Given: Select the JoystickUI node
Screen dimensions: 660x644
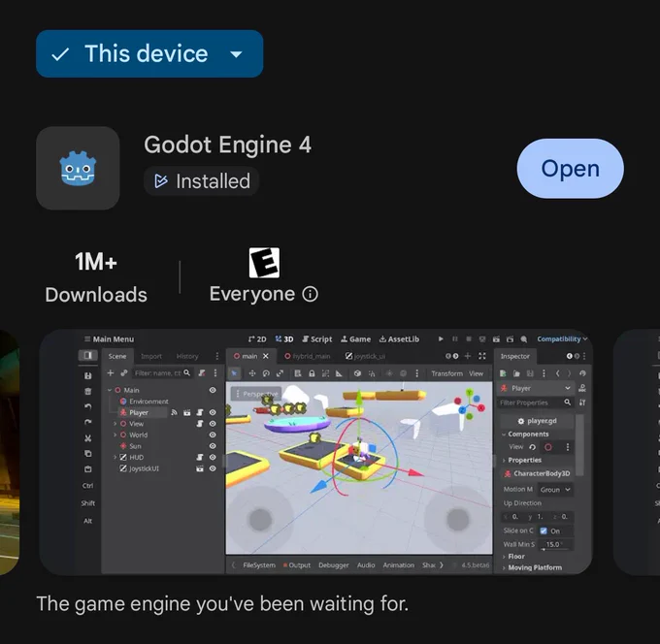Looking at the screenshot, I should [x=140, y=468].
